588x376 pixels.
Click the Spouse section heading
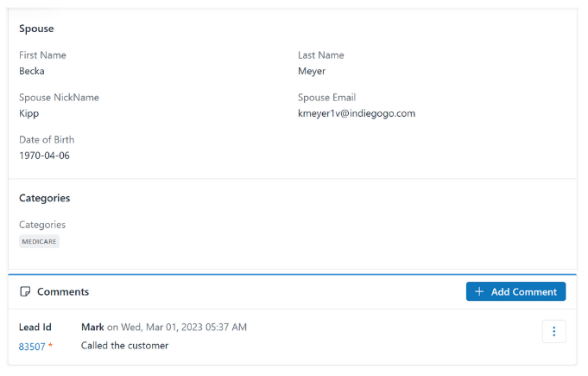click(36, 29)
